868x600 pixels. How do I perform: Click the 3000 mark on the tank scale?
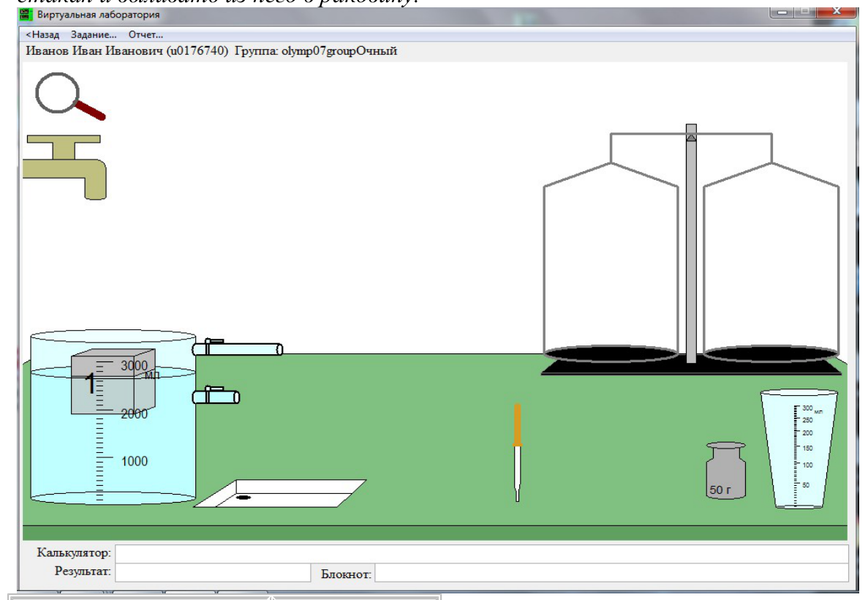tap(135, 366)
